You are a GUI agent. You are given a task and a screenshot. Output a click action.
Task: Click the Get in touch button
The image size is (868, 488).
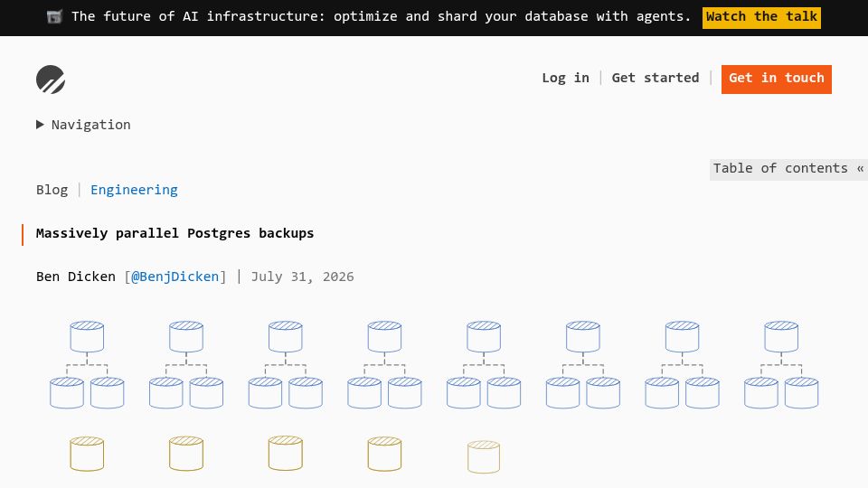(776, 80)
